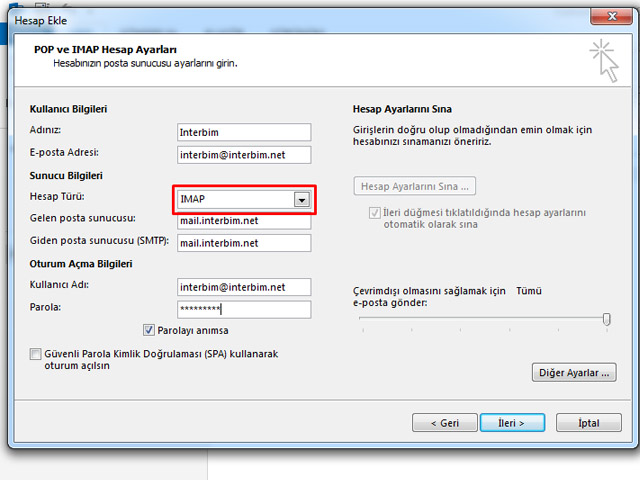Expand the Hesap Türü IMAP dropdown arrow
The image size is (640, 480).
(301, 199)
